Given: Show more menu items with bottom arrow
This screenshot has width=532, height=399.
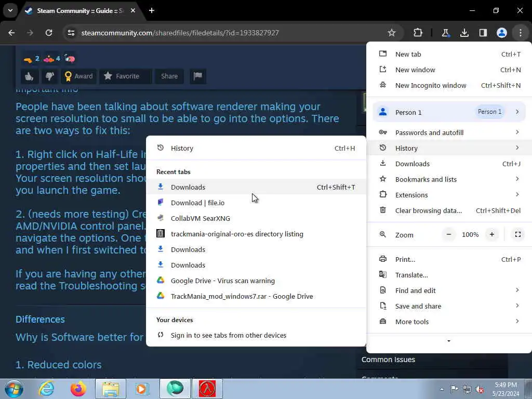Looking at the screenshot, I should point(449,341).
